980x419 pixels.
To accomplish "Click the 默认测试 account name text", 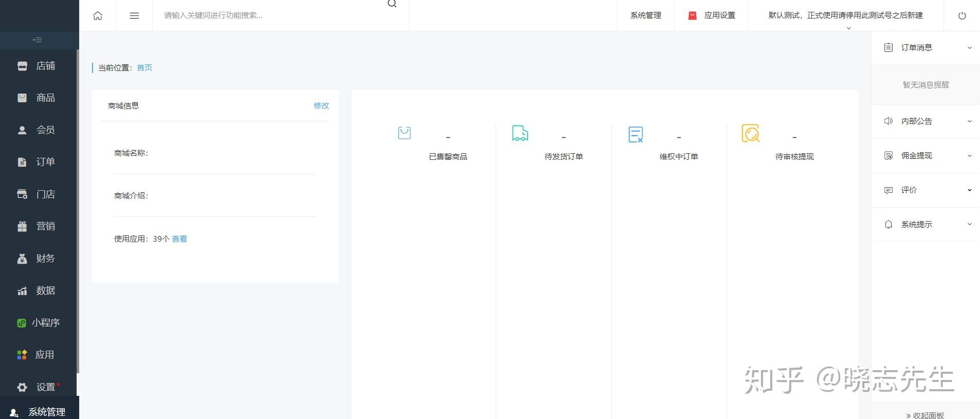I will 846,15.
